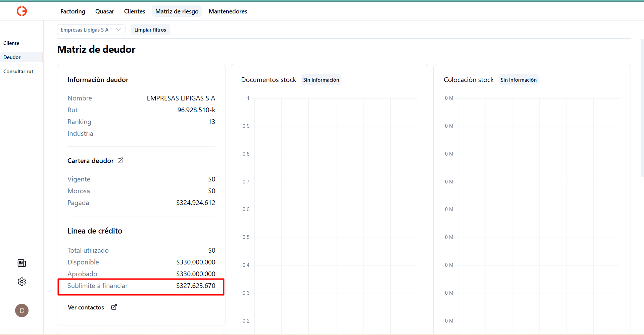Click Sin información badge on Colocación stock
This screenshot has width=644, height=335.
(518, 80)
